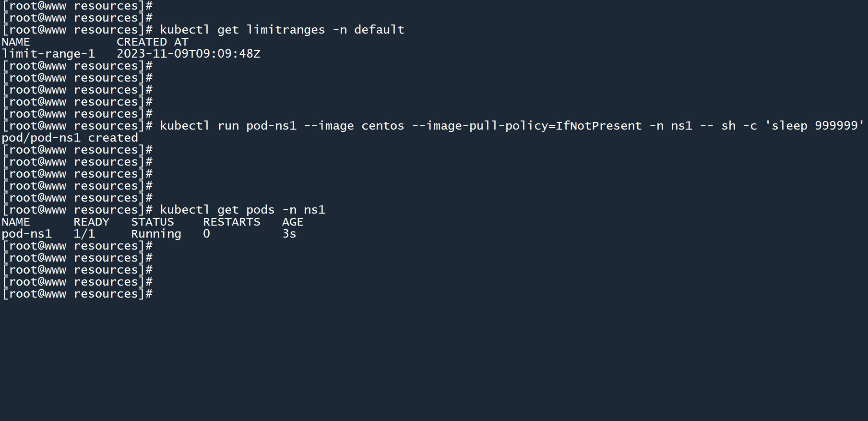868x421 pixels.
Task: Click the NAME header above limit-range-1
Action: coord(16,42)
